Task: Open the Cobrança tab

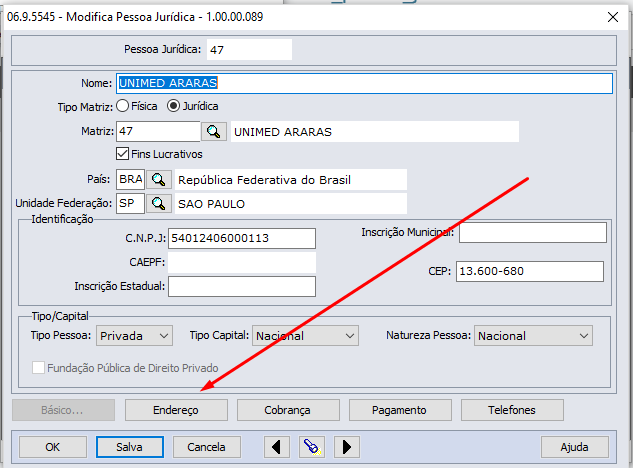Action: pyautogui.click(x=288, y=410)
